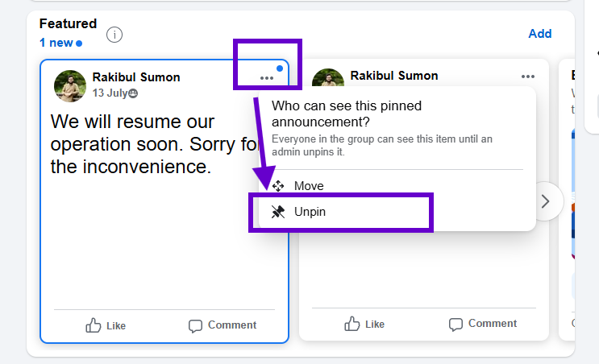Click the Featured info icon

114,35
